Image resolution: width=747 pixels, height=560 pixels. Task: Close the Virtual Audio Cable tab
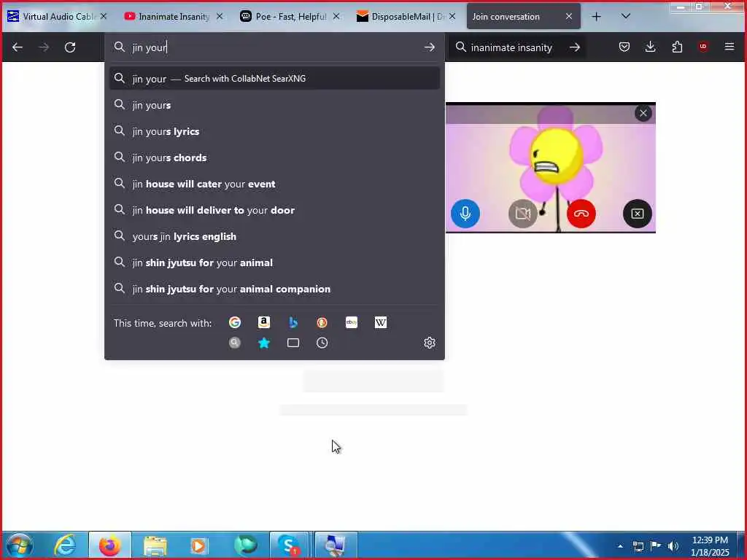point(104,16)
